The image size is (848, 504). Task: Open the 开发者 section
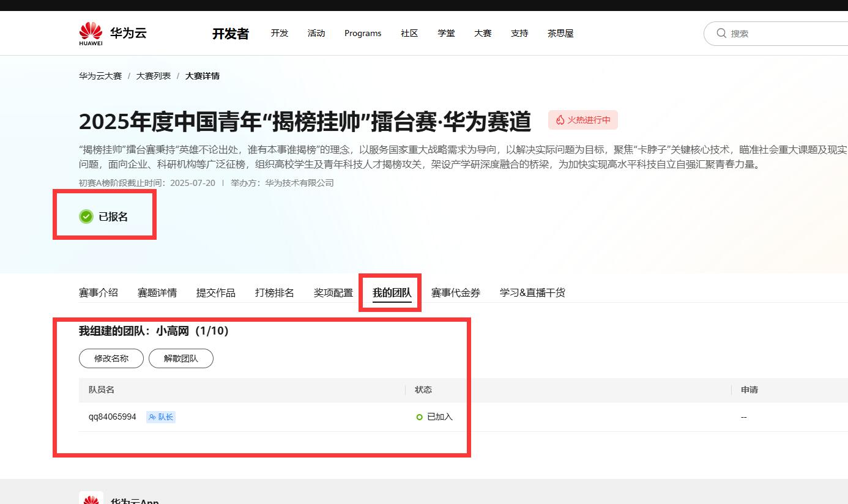click(x=231, y=34)
